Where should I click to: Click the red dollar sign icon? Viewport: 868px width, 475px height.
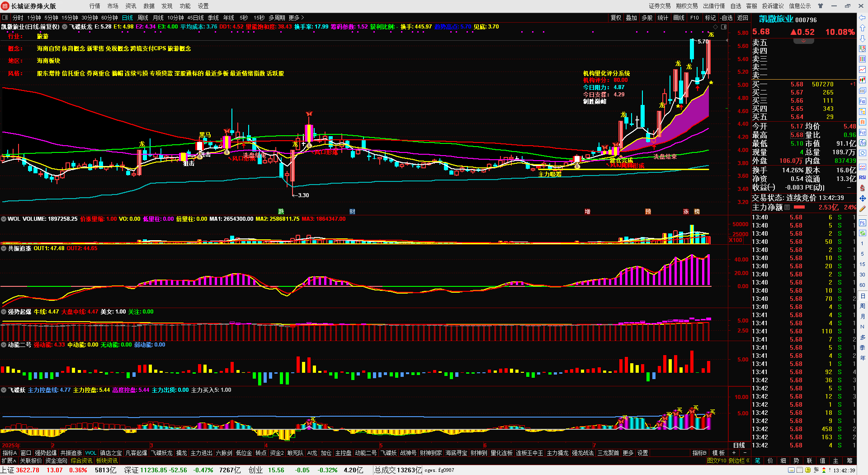[x=863, y=188]
